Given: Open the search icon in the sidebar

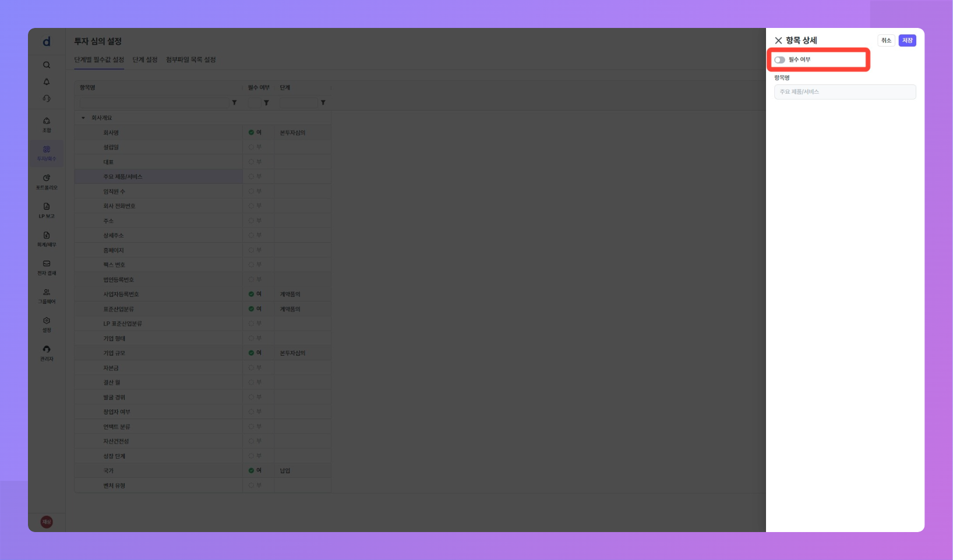Looking at the screenshot, I should click(x=47, y=65).
